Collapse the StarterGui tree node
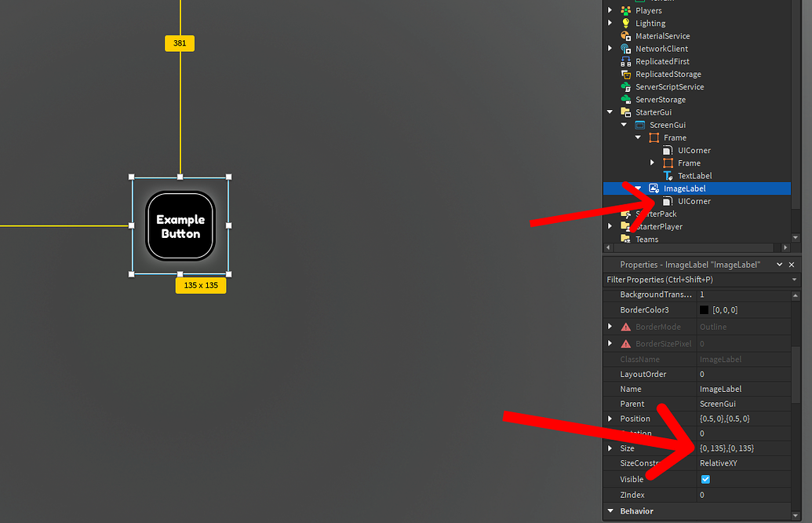This screenshot has height=523, width=812. [x=610, y=112]
